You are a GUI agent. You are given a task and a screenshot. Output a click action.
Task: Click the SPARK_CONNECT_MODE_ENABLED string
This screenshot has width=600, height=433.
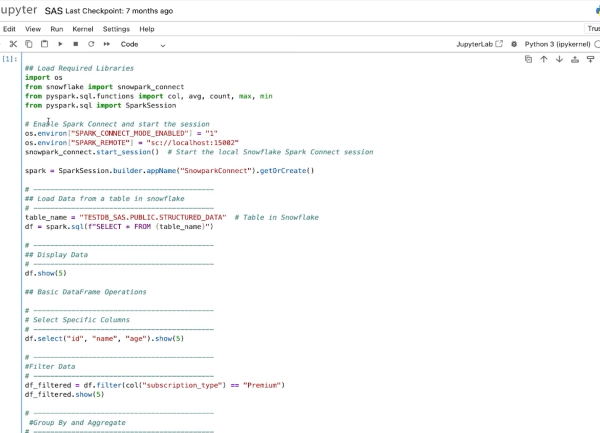point(130,133)
